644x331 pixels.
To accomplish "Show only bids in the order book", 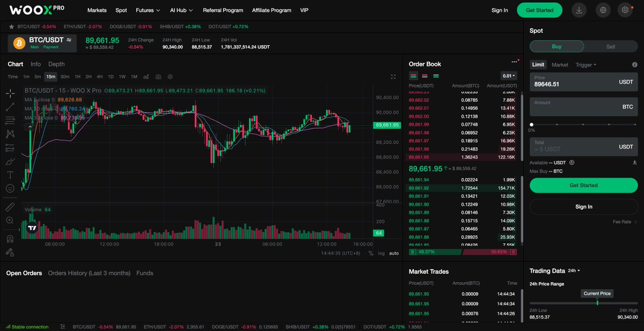I will point(436,76).
